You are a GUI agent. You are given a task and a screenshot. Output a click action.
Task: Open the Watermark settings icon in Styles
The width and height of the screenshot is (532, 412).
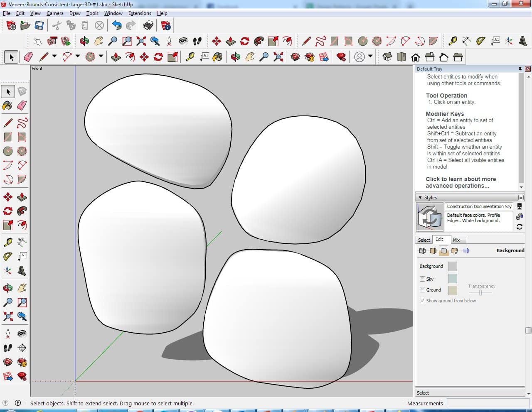pyautogui.click(x=455, y=251)
